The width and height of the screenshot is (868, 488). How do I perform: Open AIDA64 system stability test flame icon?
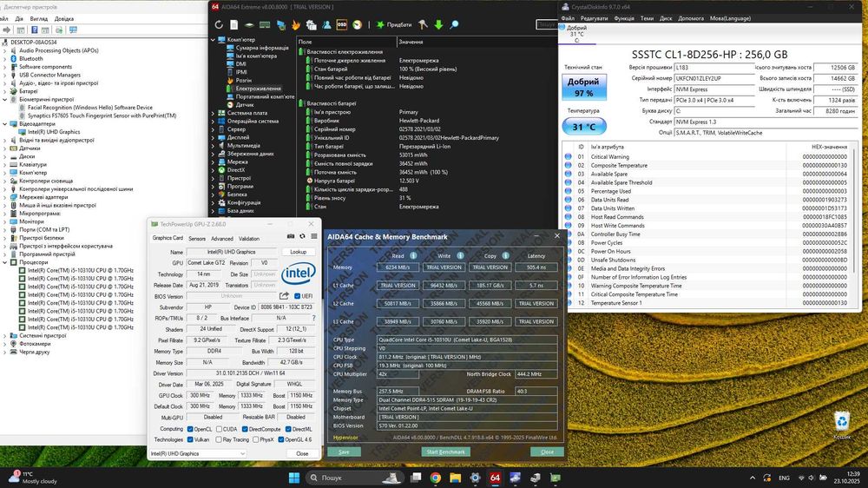point(296,24)
